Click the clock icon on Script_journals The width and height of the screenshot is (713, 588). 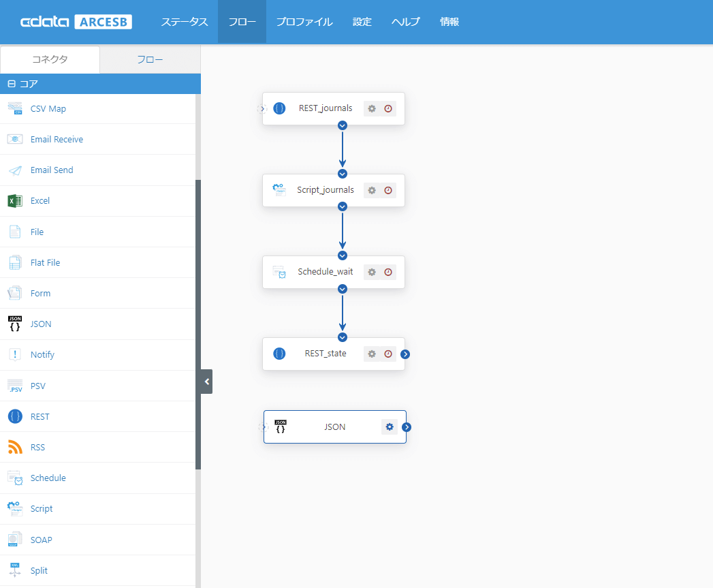pos(388,190)
